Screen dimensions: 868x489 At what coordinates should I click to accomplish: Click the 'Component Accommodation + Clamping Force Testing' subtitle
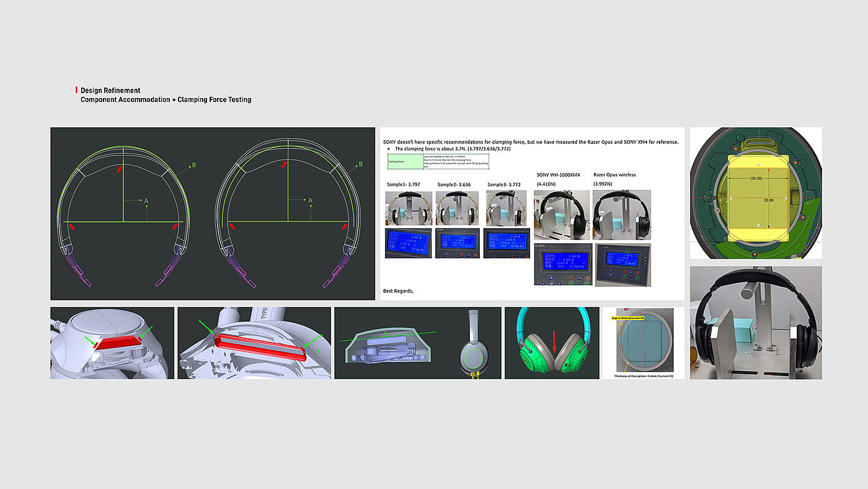coord(166,99)
